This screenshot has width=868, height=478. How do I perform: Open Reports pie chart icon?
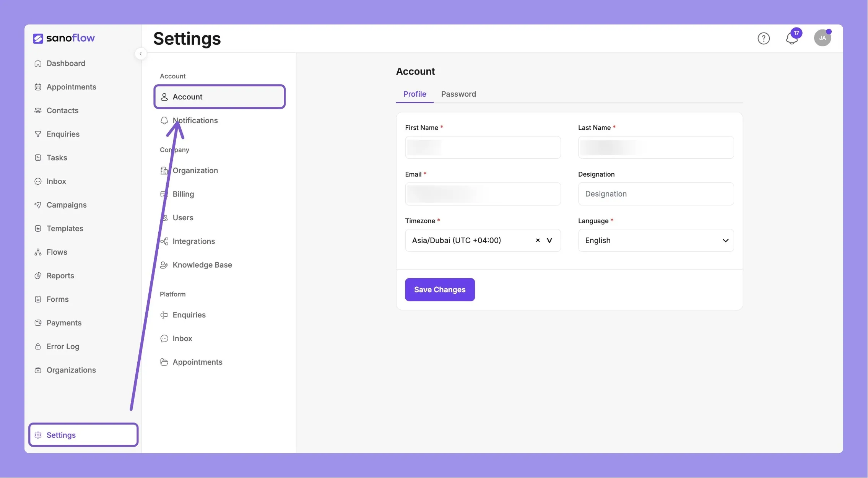(x=38, y=276)
